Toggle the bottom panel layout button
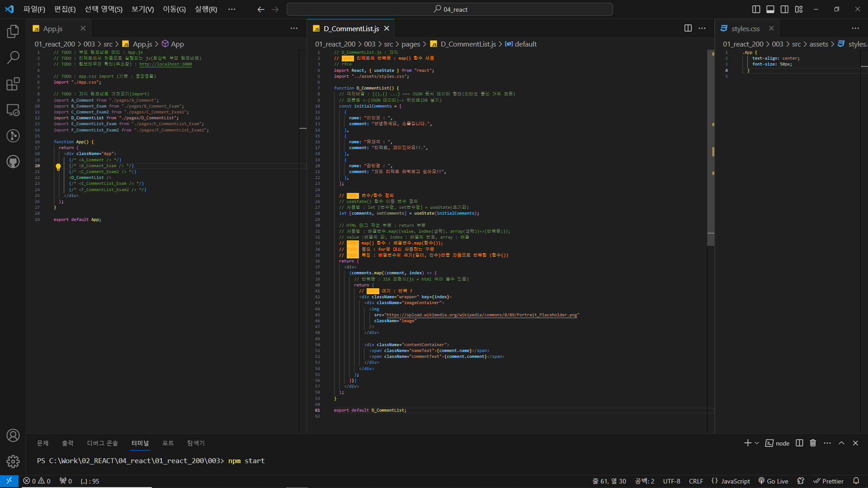 [x=770, y=9]
